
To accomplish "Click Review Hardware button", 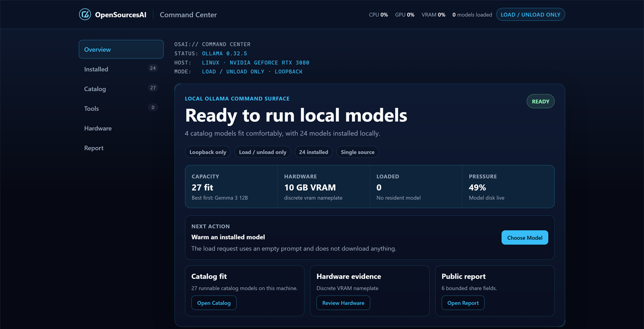I will click(x=343, y=303).
